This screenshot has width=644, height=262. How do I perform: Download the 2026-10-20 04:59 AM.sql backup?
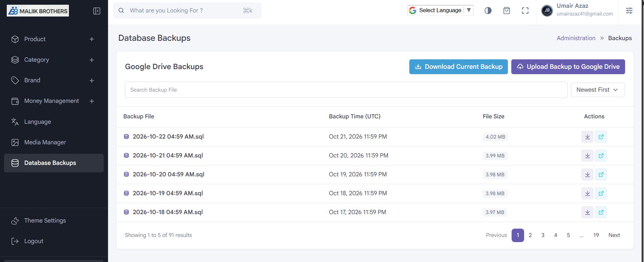click(588, 174)
